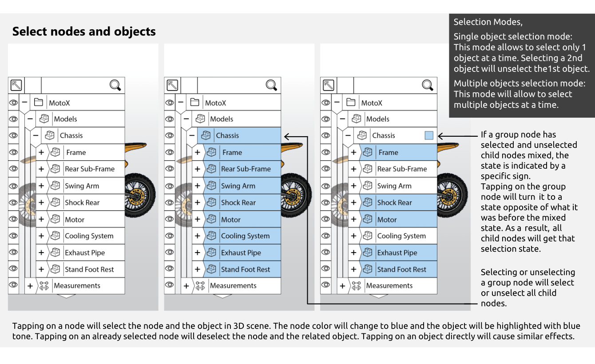Screen dimensions: 595x364
Task: Expand the Exhaust Pipe node in leftmost panel
Action: click(x=41, y=253)
